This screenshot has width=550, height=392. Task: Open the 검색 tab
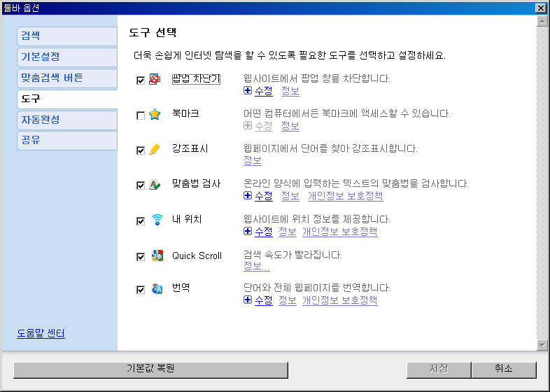coord(67,36)
